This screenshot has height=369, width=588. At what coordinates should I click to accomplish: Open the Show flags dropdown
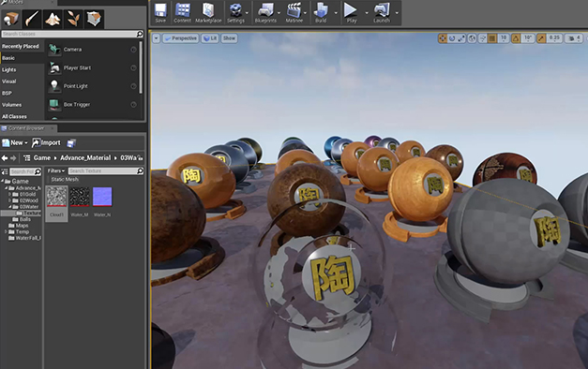tap(229, 38)
